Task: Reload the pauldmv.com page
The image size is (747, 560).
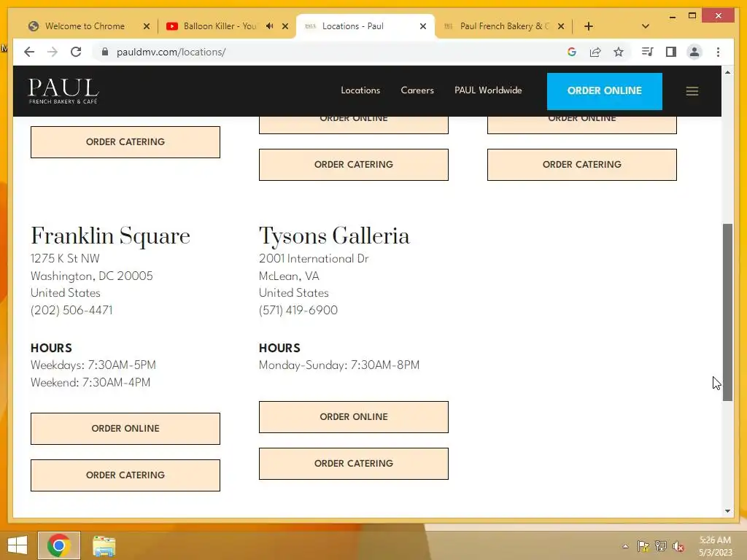Action: click(76, 52)
